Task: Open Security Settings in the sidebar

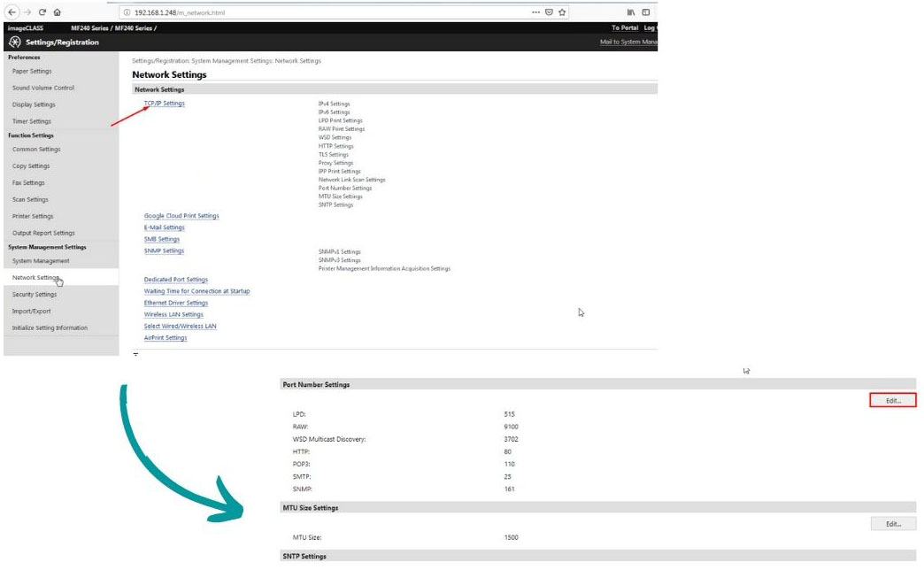Action: point(35,295)
